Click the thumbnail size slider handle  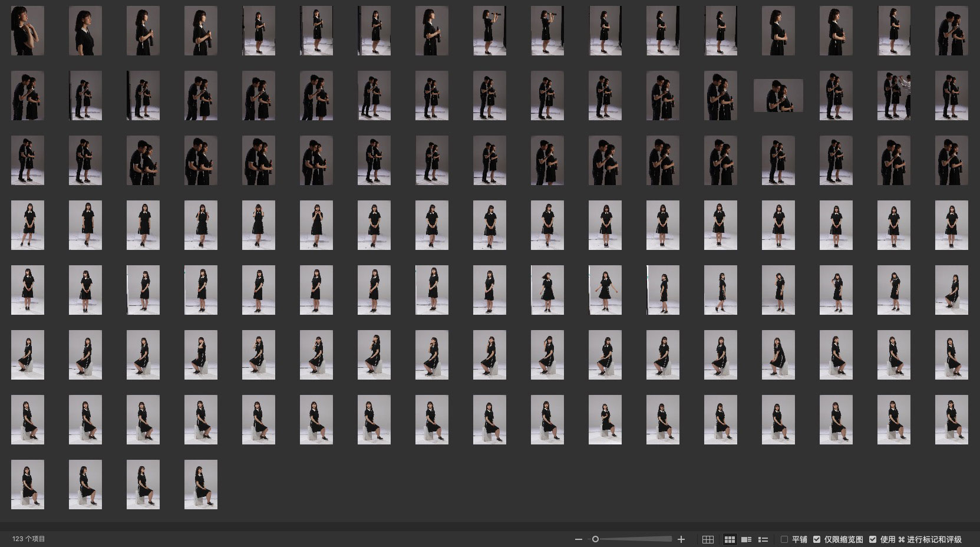click(595, 539)
